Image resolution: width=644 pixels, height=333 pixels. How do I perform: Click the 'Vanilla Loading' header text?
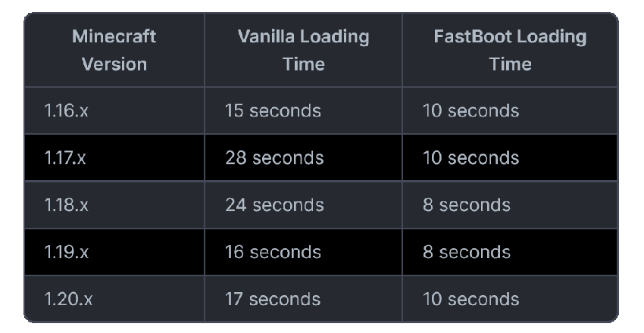303,36
